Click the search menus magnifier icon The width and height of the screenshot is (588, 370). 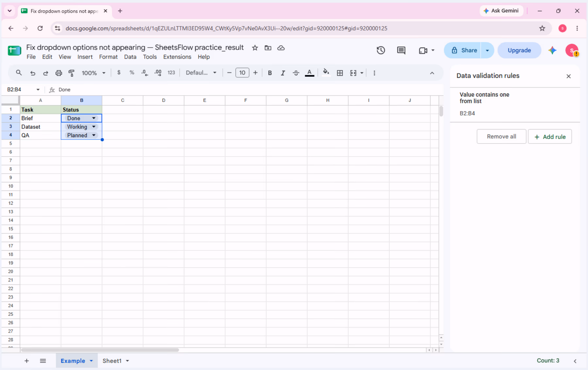tap(19, 73)
